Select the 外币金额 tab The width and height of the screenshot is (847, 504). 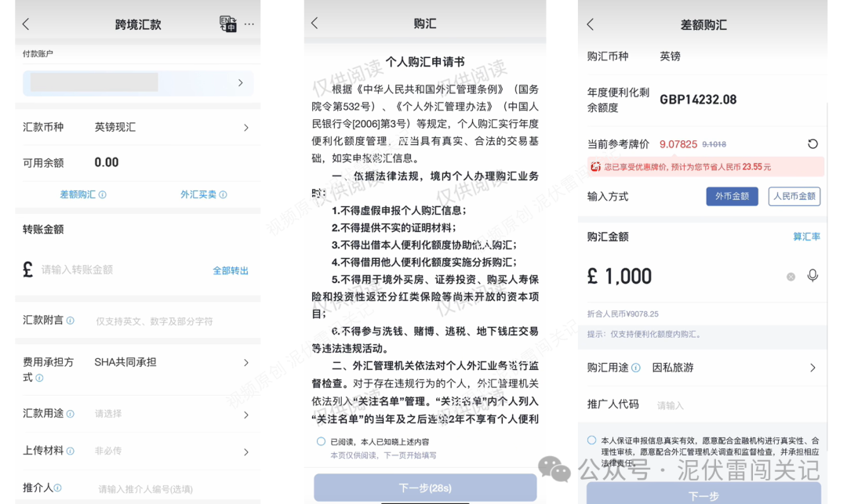tap(732, 196)
